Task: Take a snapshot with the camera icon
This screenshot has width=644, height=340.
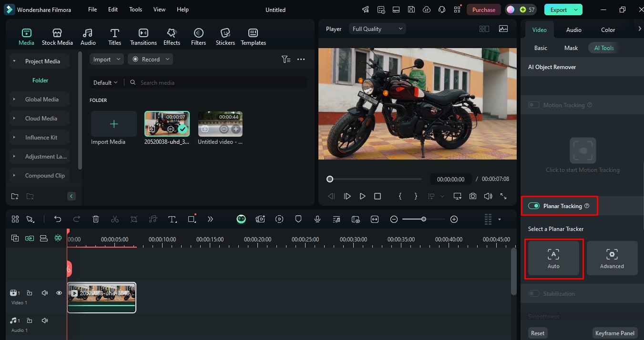Action: [x=472, y=196]
